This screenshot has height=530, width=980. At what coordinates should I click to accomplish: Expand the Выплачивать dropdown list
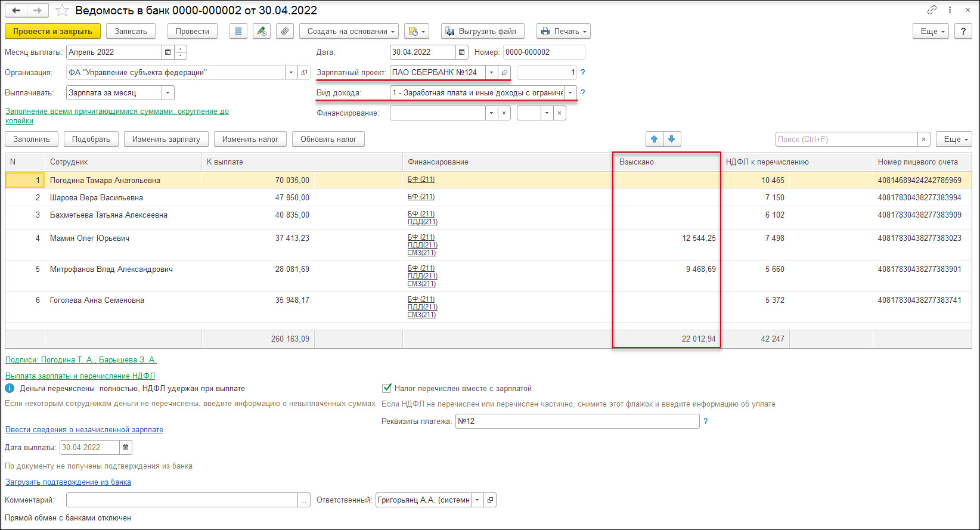168,93
